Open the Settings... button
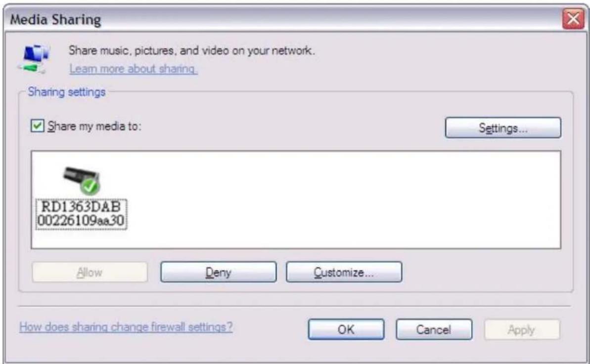The image size is (590, 364). 503,128
